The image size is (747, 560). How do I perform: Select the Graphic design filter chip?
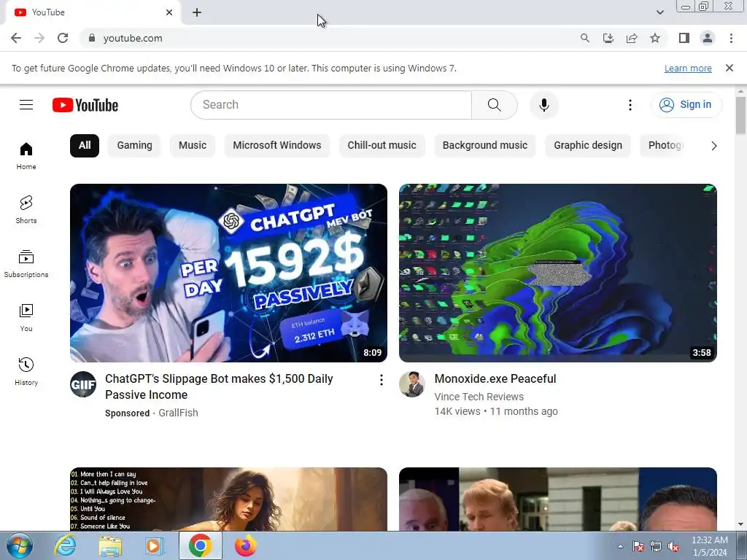[x=588, y=146]
